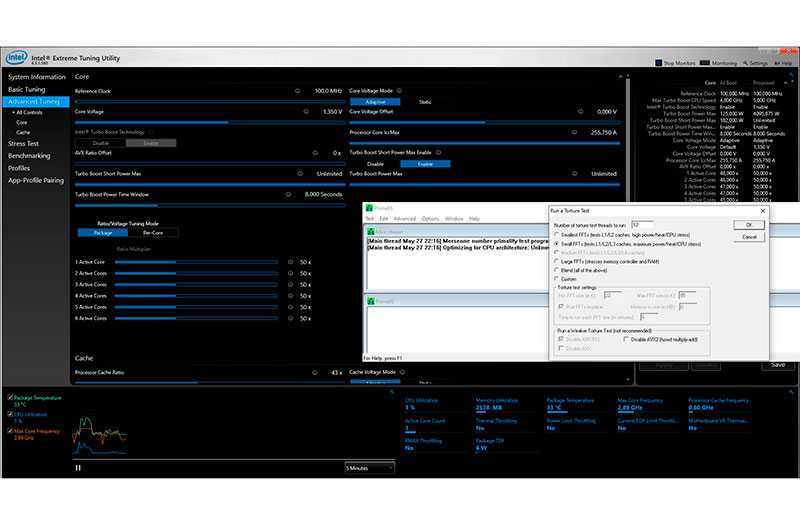Open the wrench settings icon above the graph
This screenshot has height=525, width=800.
(392, 392)
